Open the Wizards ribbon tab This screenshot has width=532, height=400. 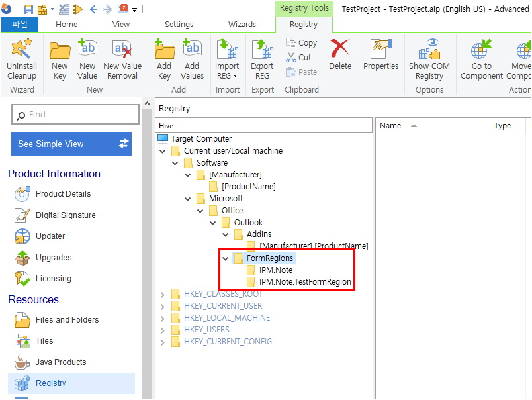[x=242, y=25]
